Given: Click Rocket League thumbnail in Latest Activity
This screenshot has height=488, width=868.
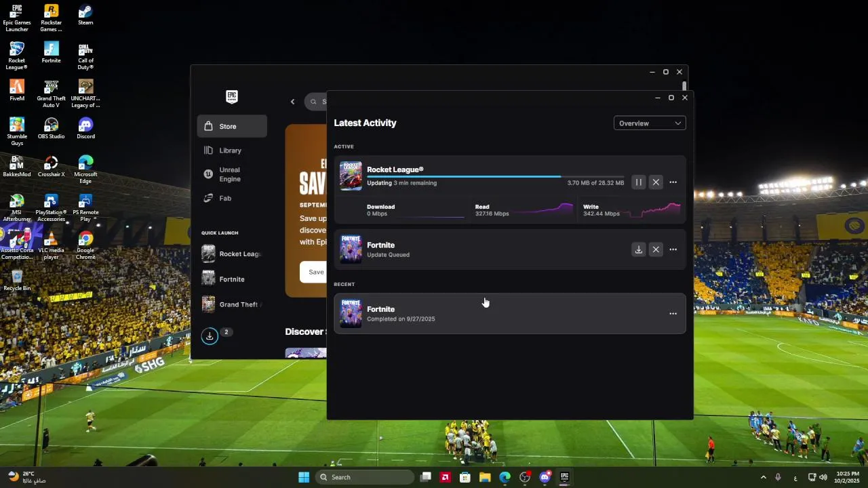Looking at the screenshot, I should [351, 176].
